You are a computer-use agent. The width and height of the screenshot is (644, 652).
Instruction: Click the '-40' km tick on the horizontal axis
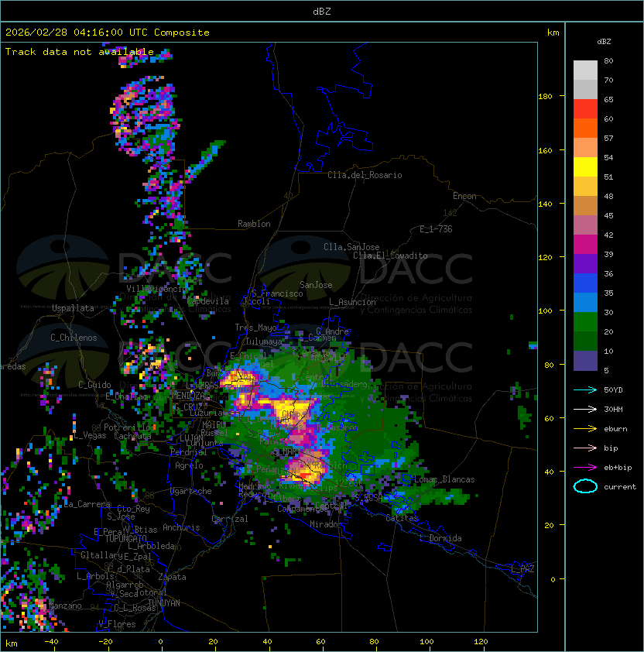point(51,642)
